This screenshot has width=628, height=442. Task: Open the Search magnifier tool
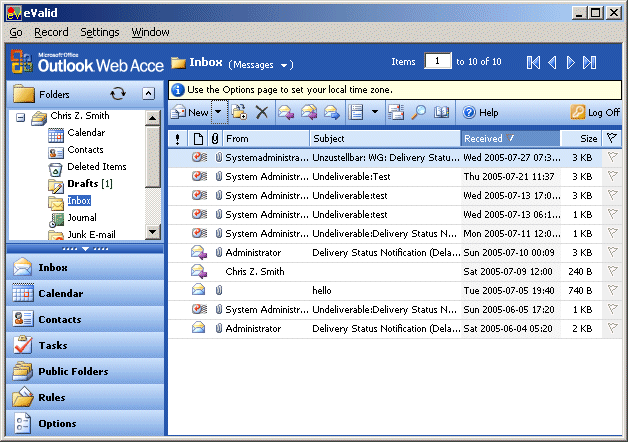tap(419, 113)
